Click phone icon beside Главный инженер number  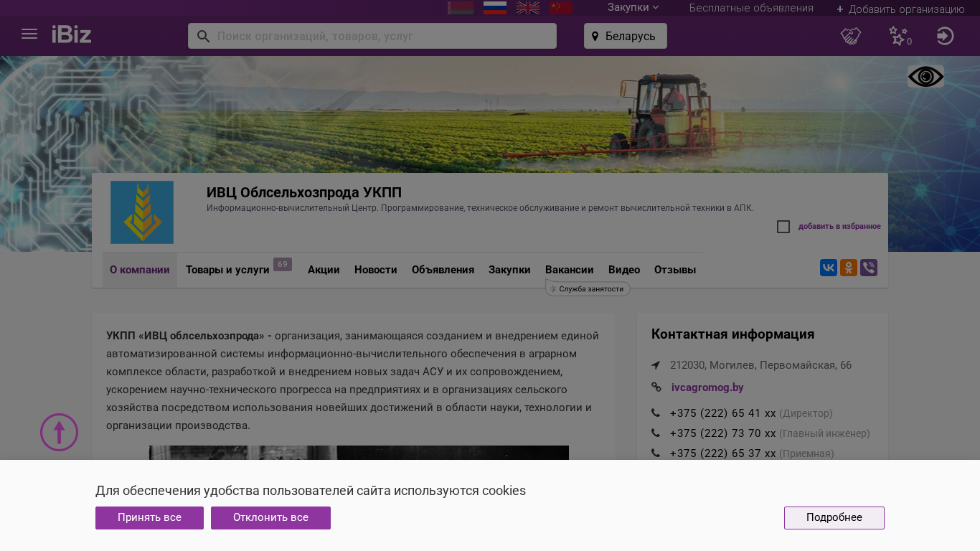(x=656, y=433)
